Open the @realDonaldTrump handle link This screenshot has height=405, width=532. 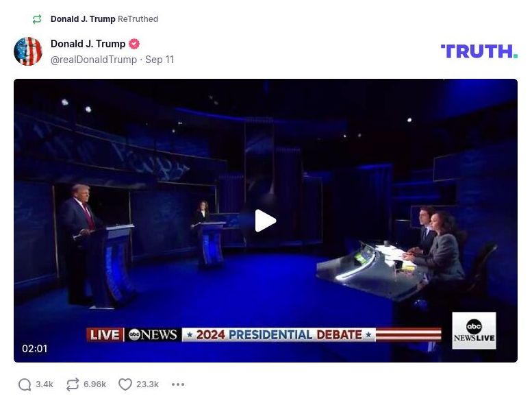tap(94, 60)
